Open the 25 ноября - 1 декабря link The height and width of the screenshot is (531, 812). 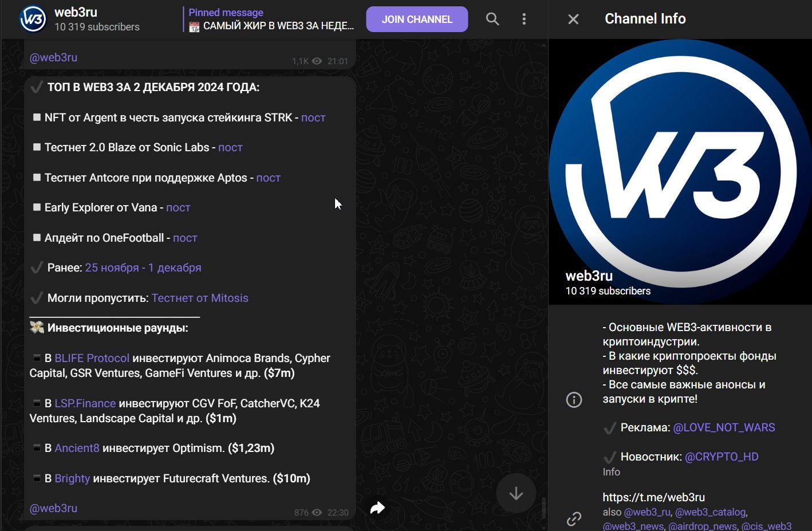point(143,268)
